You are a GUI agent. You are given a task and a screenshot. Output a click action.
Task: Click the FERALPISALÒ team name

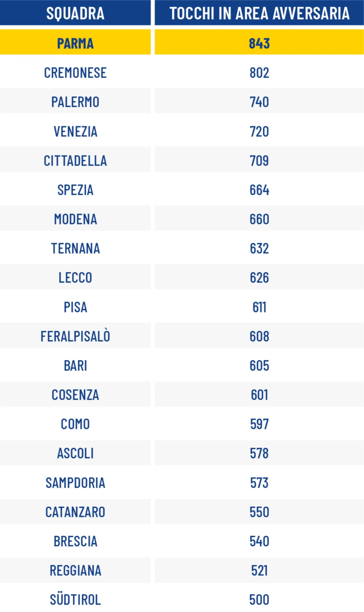pyautogui.click(x=75, y=336)
